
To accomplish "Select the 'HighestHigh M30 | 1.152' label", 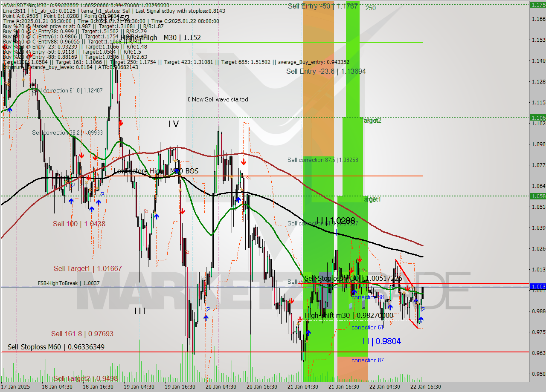I will point(160,37).
